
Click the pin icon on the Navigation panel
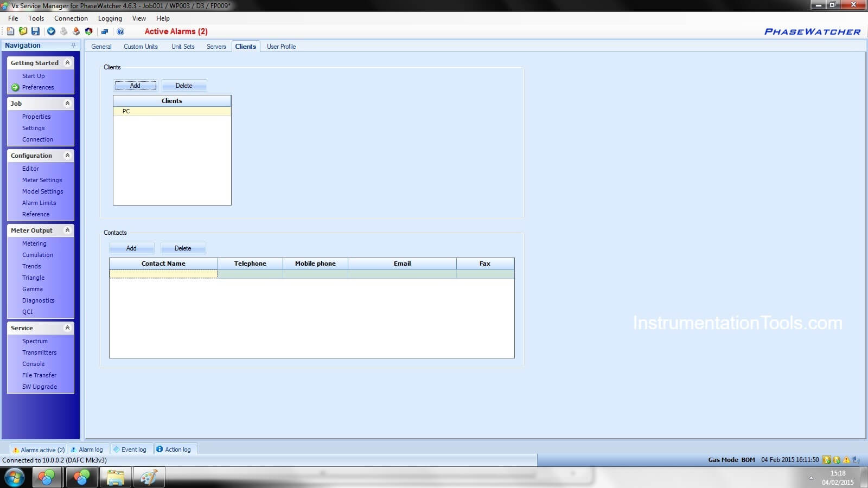point(73,45)
